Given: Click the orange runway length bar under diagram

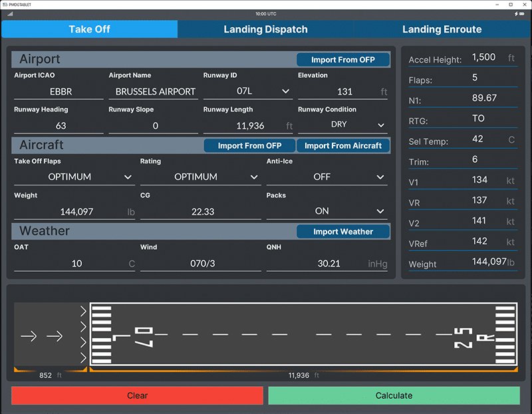Looking at the screenshot, I should 303,369.
